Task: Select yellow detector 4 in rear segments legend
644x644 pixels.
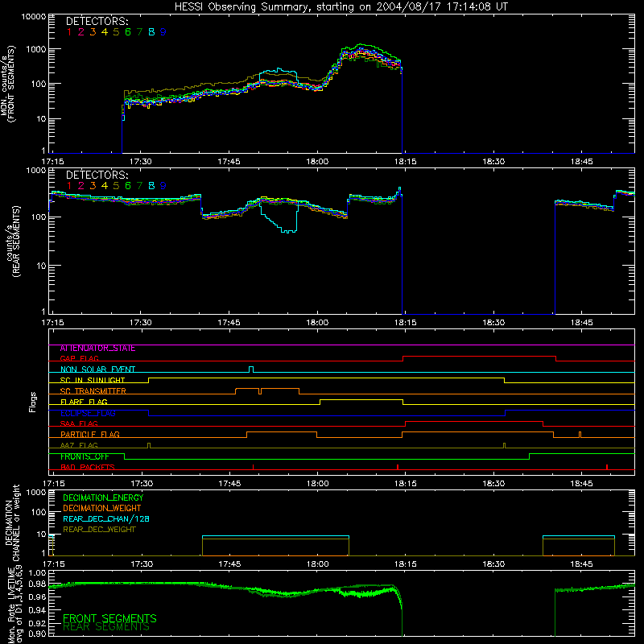Action: coord(105,186)
